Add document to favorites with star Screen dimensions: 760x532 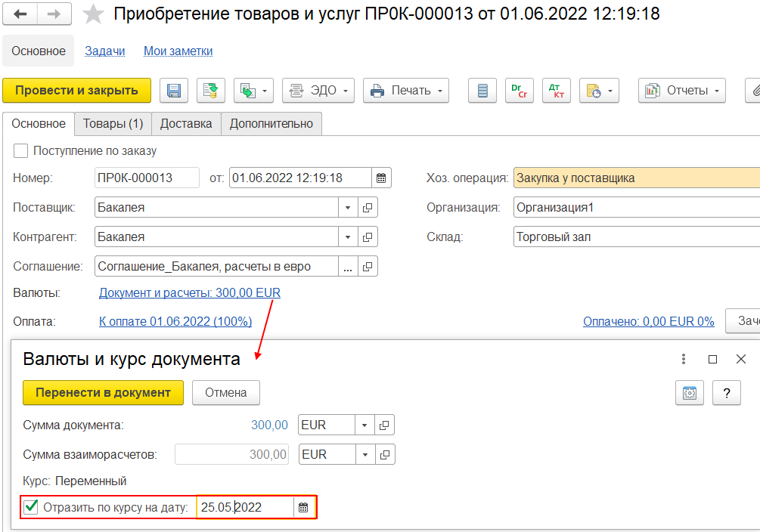pyautogui.click(x=94, y=14)
